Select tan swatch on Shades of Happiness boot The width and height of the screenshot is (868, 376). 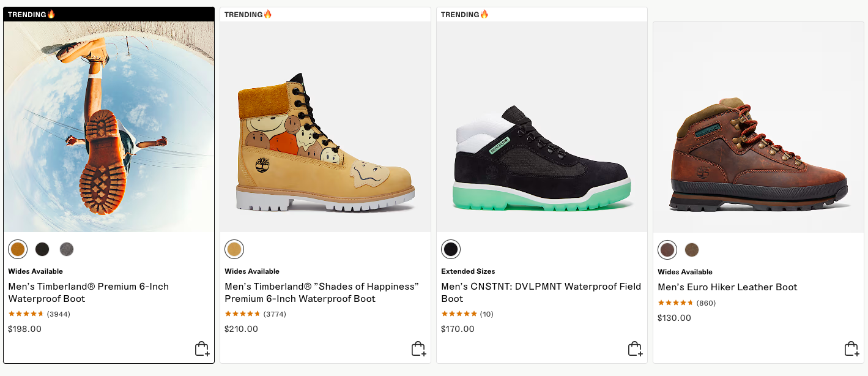[234, 249]
